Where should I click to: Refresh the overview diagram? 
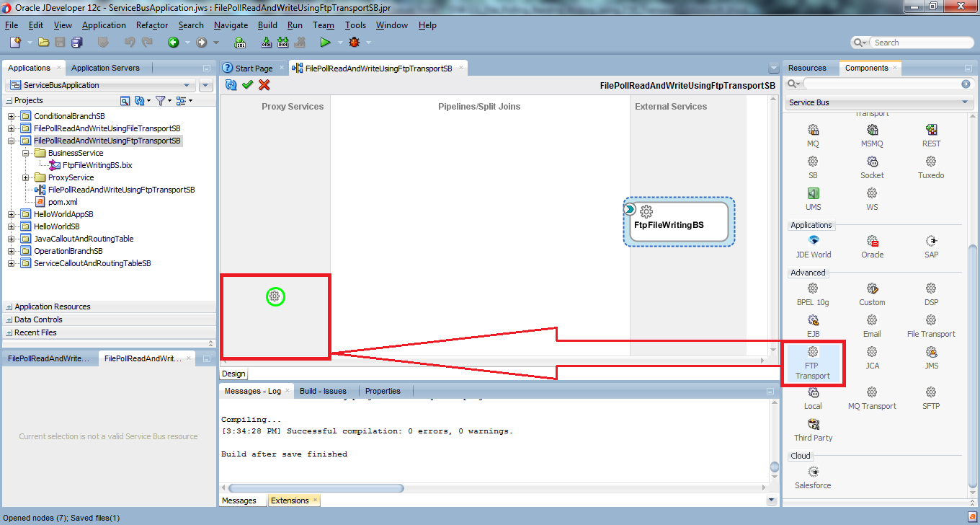pos(230,85)
